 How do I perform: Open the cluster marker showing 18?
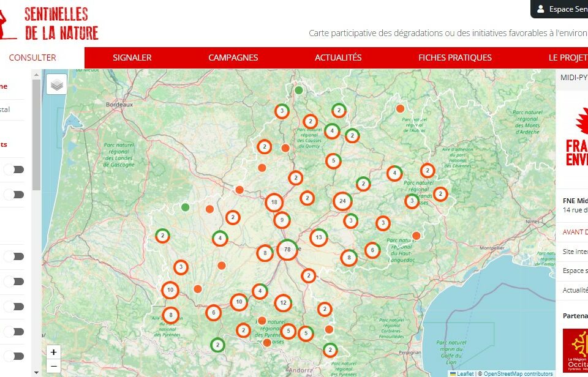pyautogui.click(x=274, y=203)
